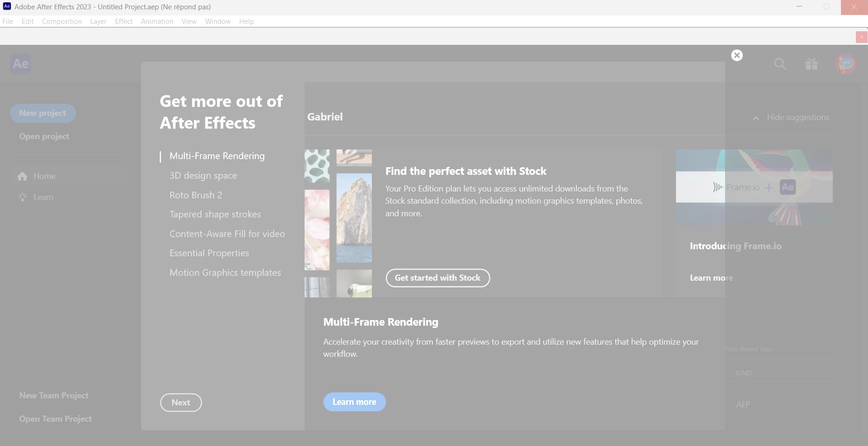
Task: Open the Help menu
Action: tap(247, 21)
